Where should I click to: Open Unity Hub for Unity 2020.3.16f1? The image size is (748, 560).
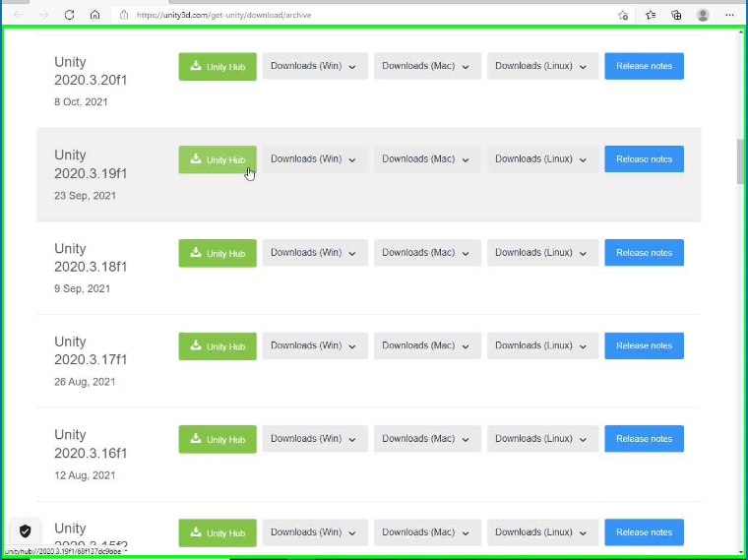click(218, 439)
